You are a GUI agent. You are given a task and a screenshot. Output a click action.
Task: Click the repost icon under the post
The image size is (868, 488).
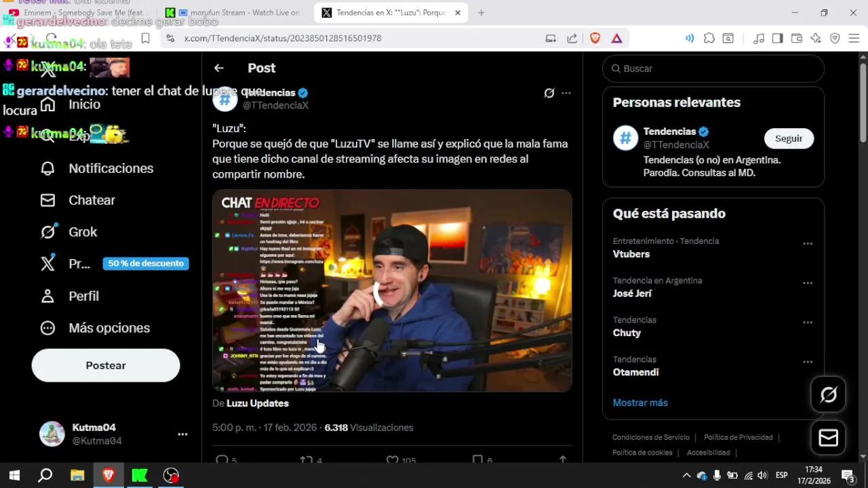pyautogui.click(x=307, y=460)
